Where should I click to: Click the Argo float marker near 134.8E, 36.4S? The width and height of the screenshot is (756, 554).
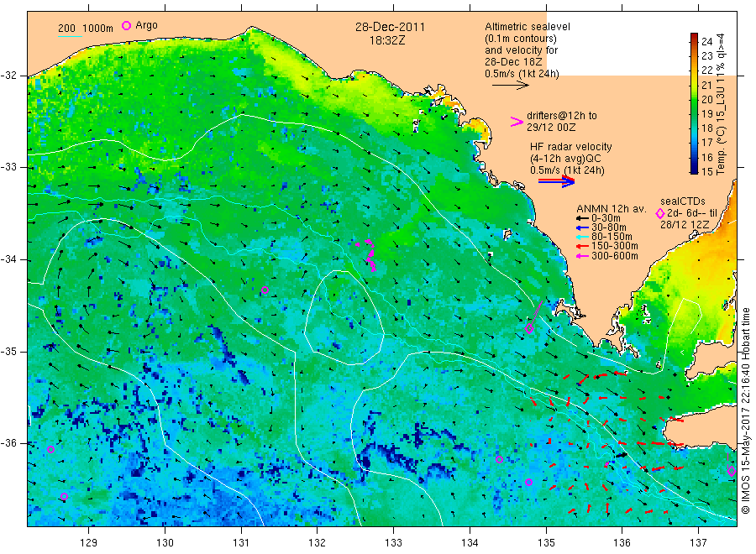coord(529,482)
